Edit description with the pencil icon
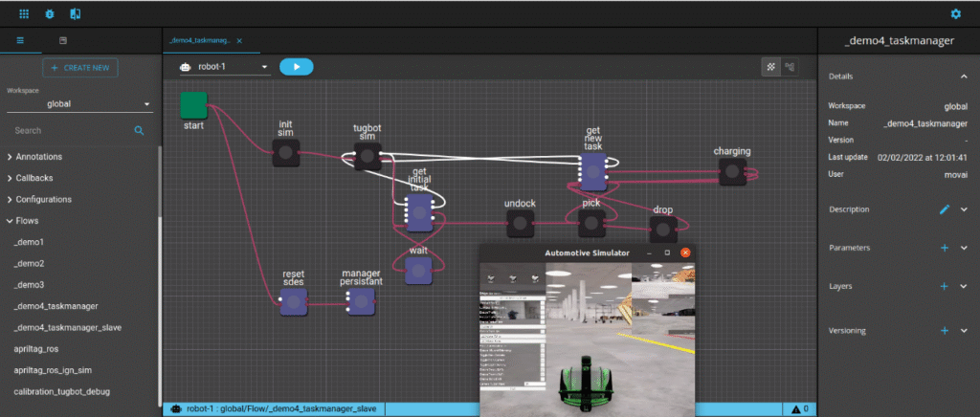The width and height of the screenshot is (980, 417). [945, 209]
